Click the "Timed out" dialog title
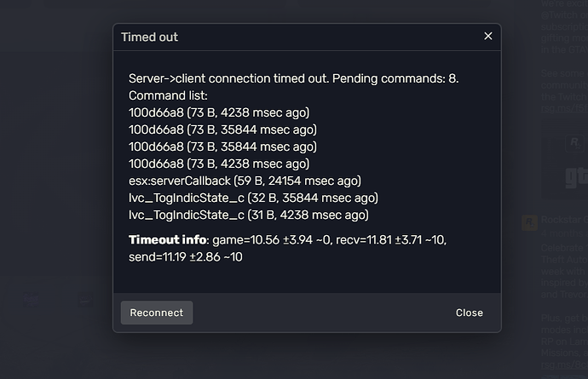The width and height of the screenshot is (588, 379). click(x=150, y=37)
